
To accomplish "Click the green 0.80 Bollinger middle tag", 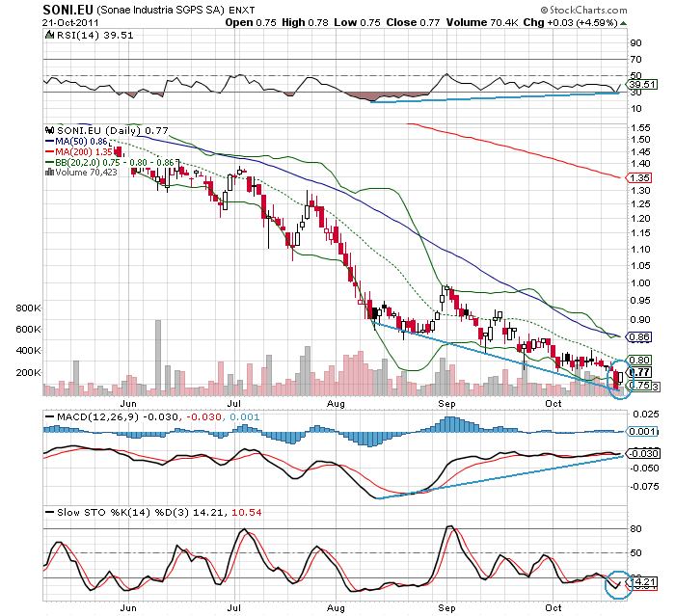I will coord(639,360).
